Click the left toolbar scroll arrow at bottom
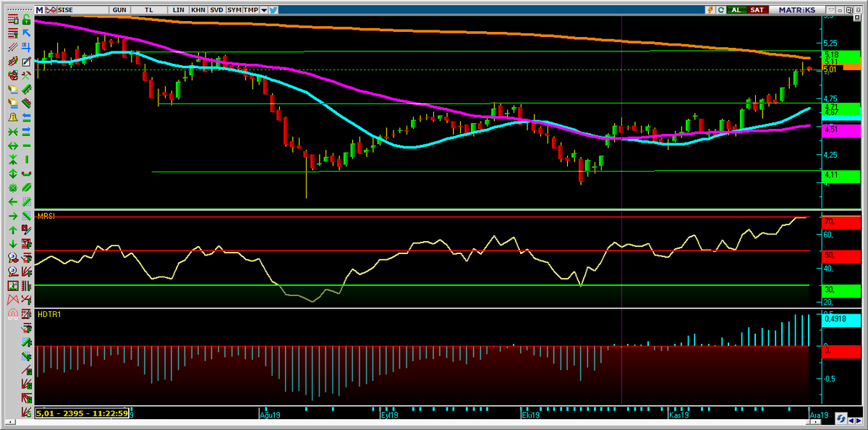This screenshot has height=430, width=868. pos(10,422)
